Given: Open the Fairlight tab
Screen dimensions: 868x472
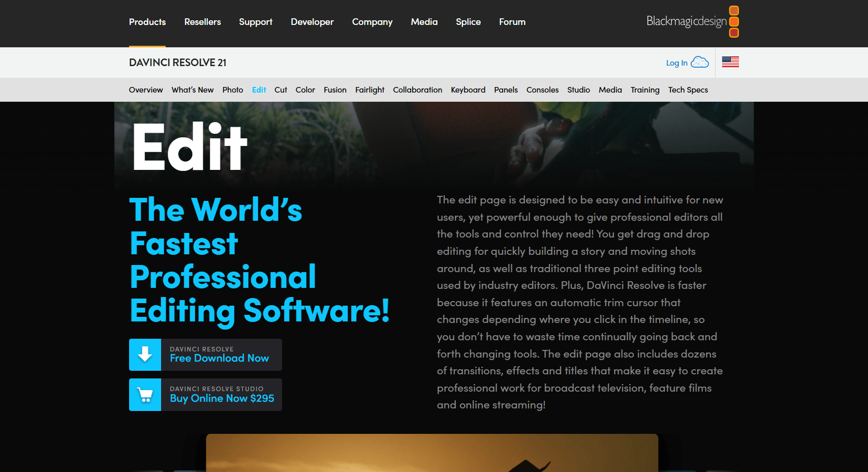Looking at the screenshot, I should 370,90.
